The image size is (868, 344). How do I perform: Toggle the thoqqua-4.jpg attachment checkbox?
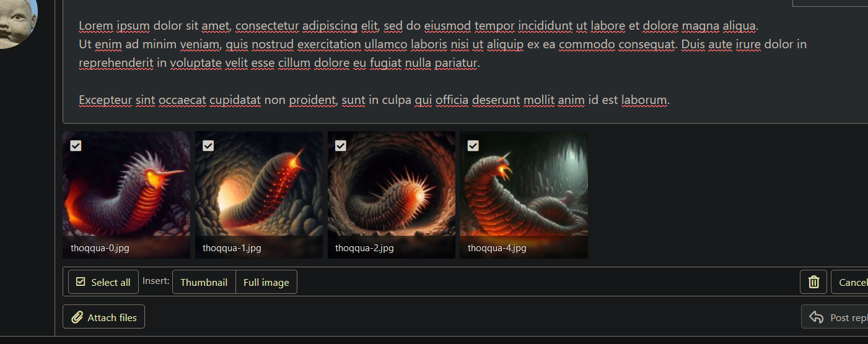473,145
